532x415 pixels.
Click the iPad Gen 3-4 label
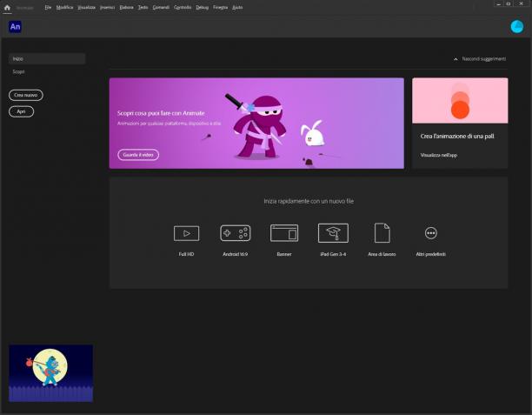(x=333, y=254)
